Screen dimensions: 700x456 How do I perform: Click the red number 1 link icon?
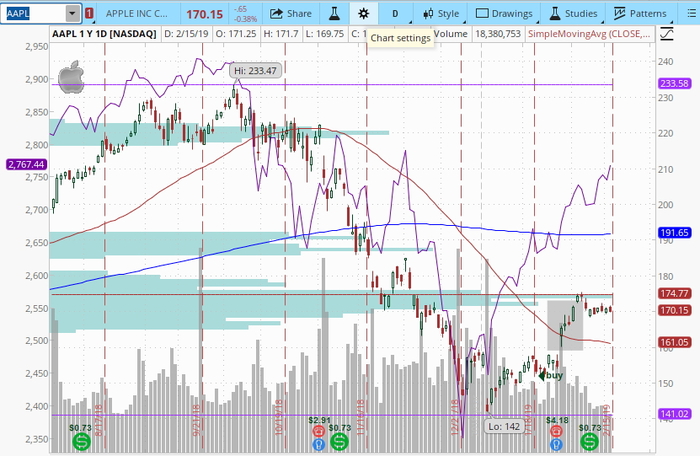tap(89, 14)
